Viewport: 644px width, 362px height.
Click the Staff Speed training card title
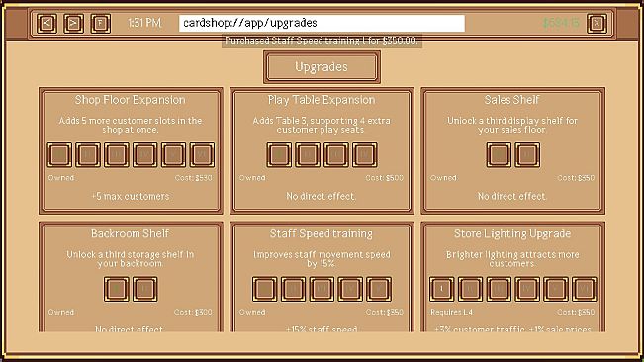point(322,234)
